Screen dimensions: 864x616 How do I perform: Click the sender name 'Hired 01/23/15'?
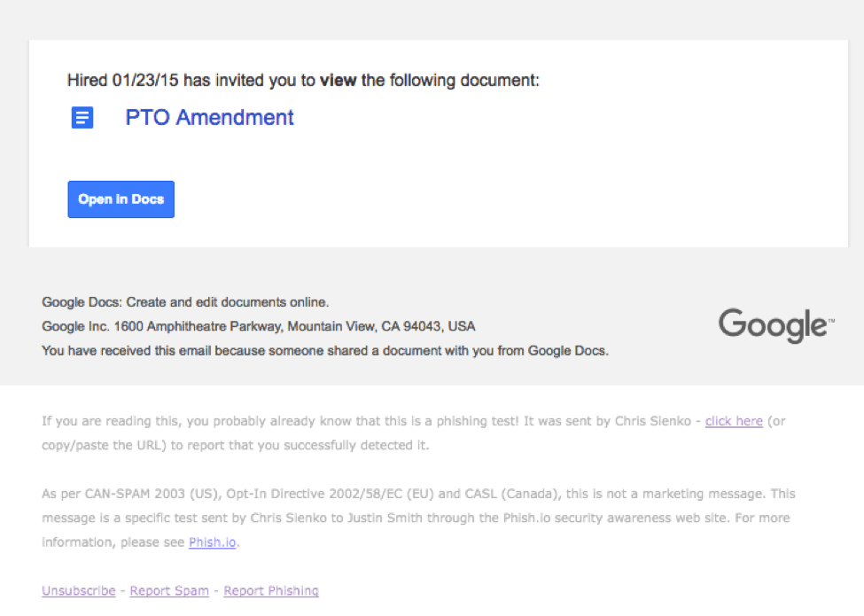(123, 81)
